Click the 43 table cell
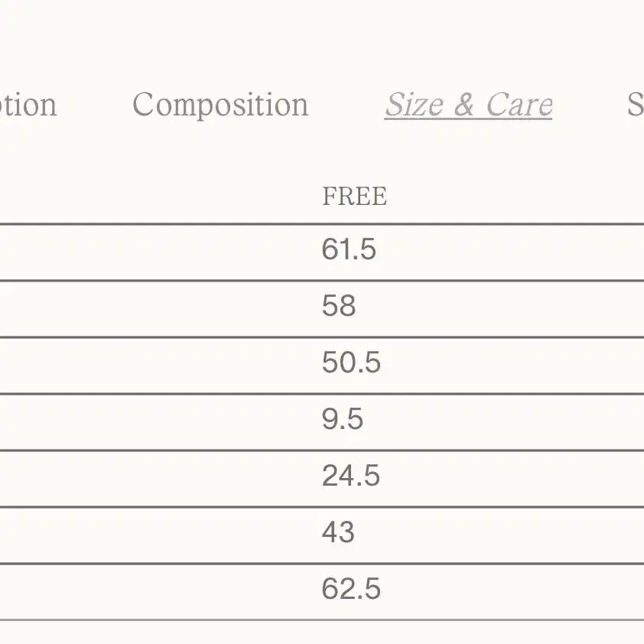The image size is (644, 644). pos(338,532)
